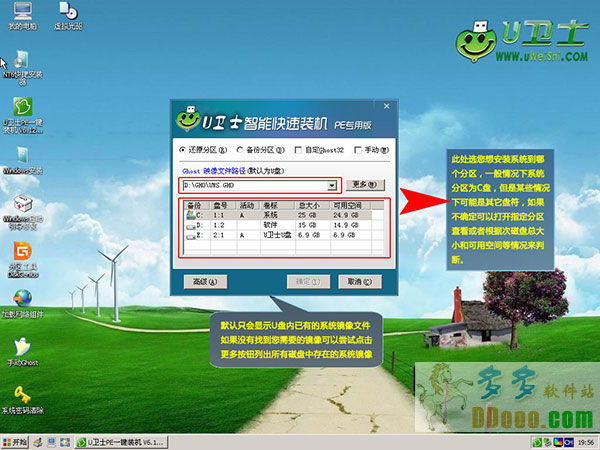Open the Windows安装 desktop icon

pyautogui.click(x=23, y=160)
